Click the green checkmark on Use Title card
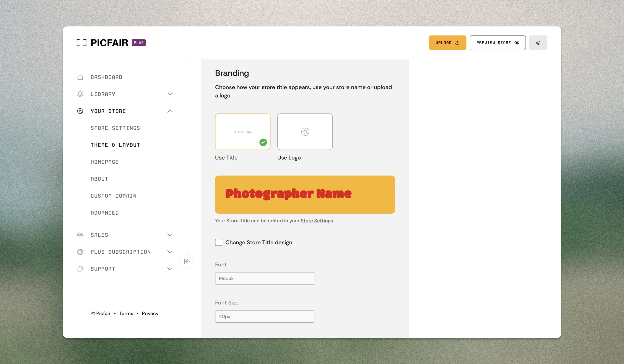This screenshot has width=624, height=364. tap(263, 142)
